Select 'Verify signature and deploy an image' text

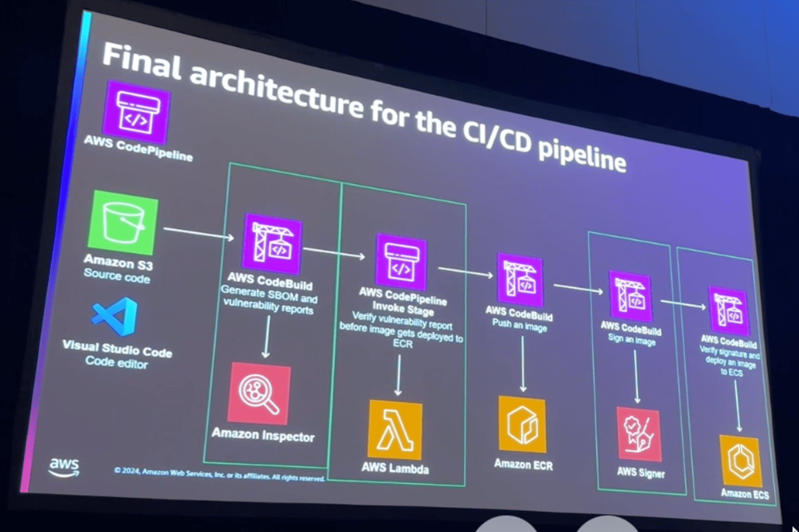pyautogui.click(x=730, y=361)
